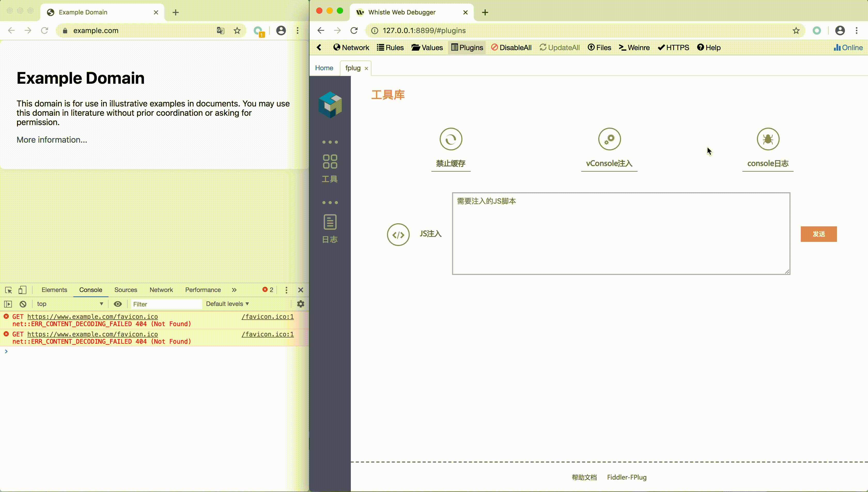Click the 禁止缓存 disable cache icon
This screenshot has width=868, height=492.
(x=451, y=139)
